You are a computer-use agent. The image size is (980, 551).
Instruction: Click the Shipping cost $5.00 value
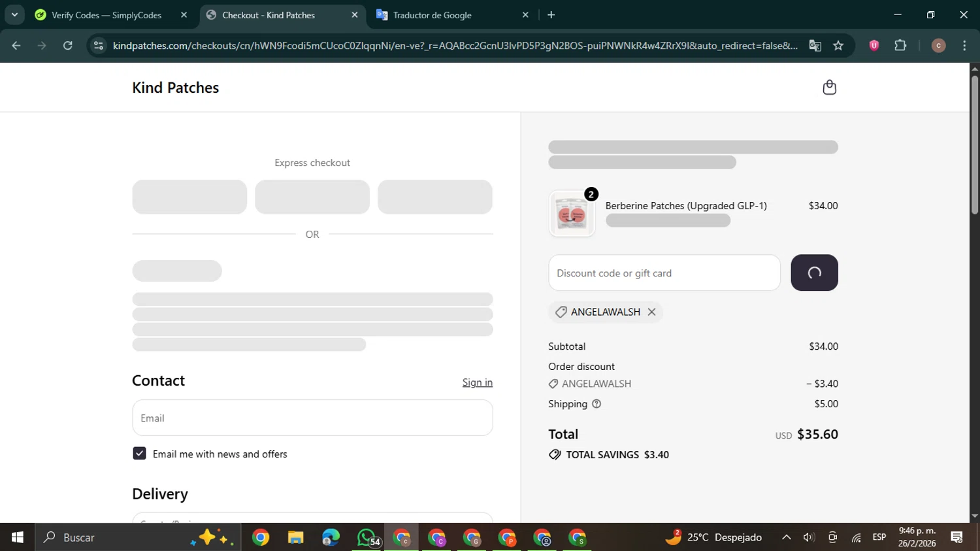coord(826,404)
